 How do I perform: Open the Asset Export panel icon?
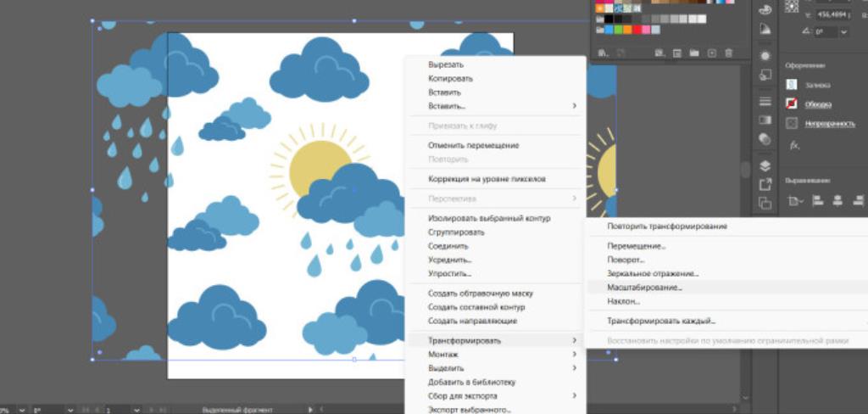[x=765, y=184]
